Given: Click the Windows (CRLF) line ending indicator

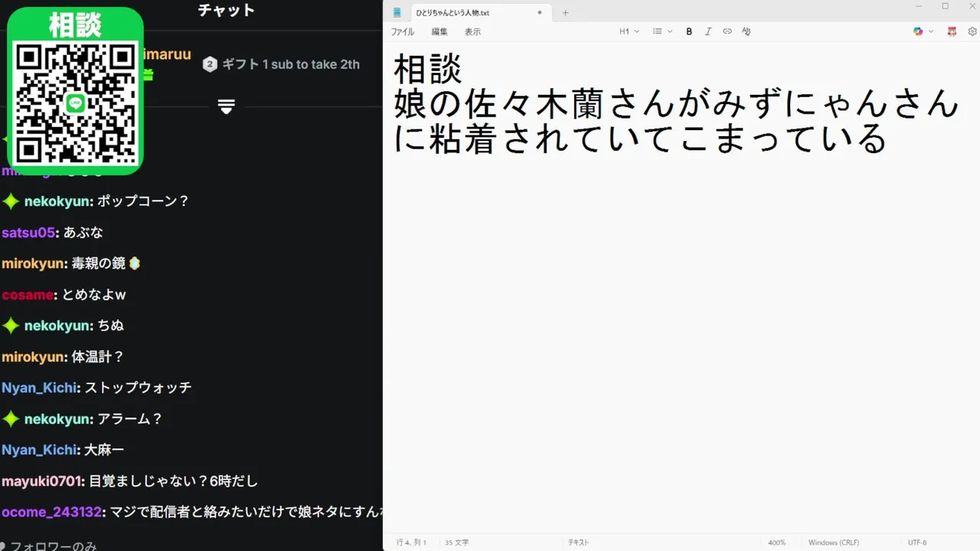Looking at the screenshot, I should click(x=834, y=543).
